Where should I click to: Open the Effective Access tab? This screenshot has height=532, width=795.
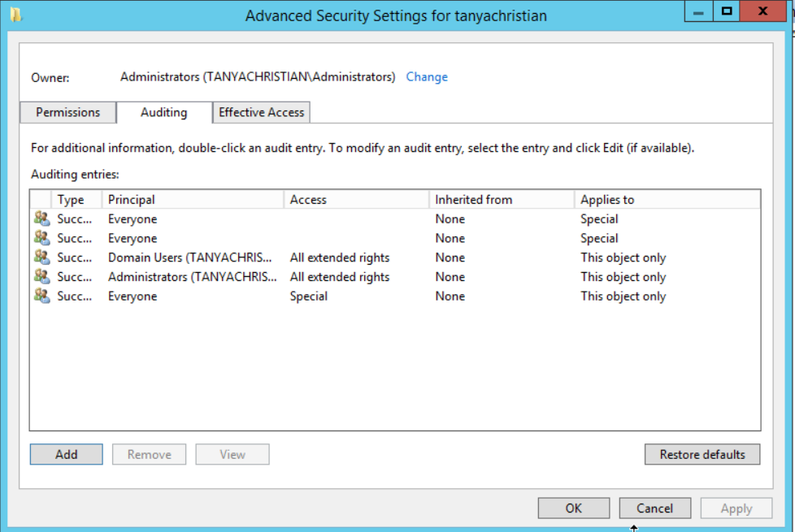click(261, 112)
